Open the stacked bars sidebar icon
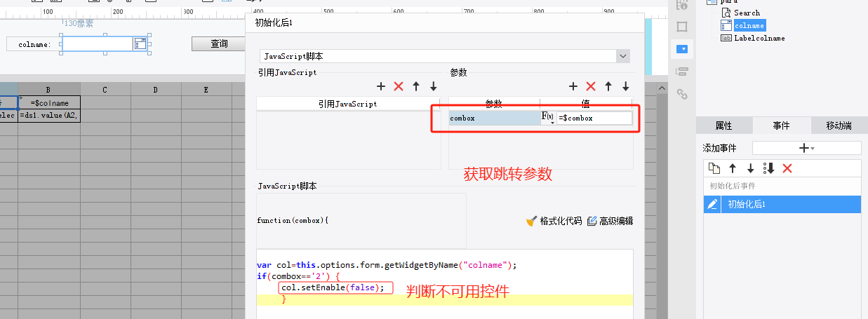Screen dimensions: 868x319 (x=681, y=72)
